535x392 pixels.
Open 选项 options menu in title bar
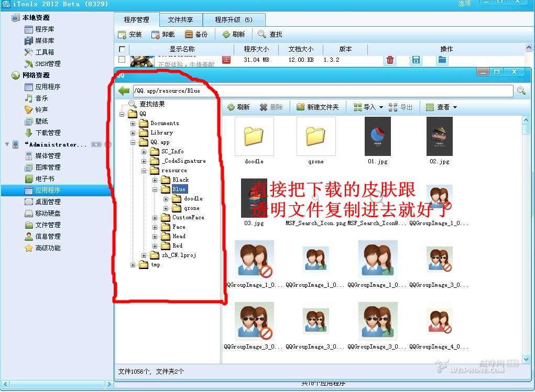pos(464,4)
